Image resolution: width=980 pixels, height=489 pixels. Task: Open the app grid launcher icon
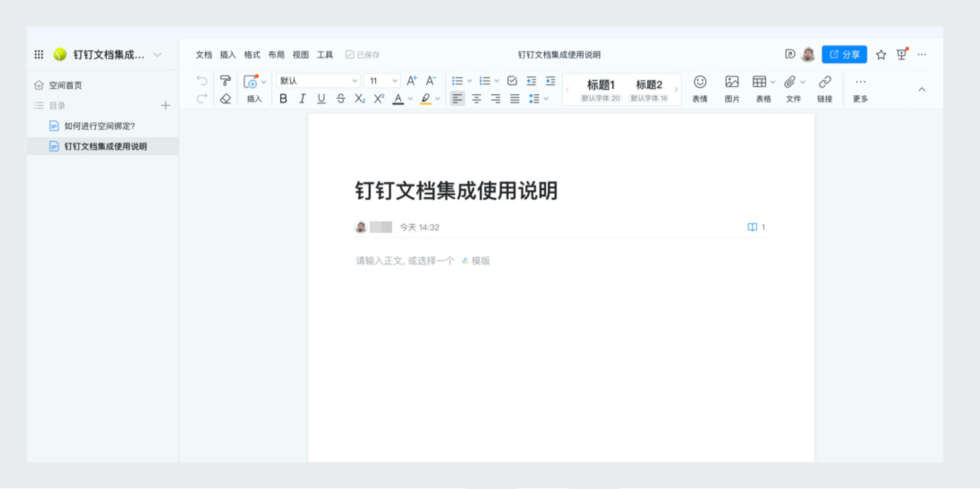[39, 54]
